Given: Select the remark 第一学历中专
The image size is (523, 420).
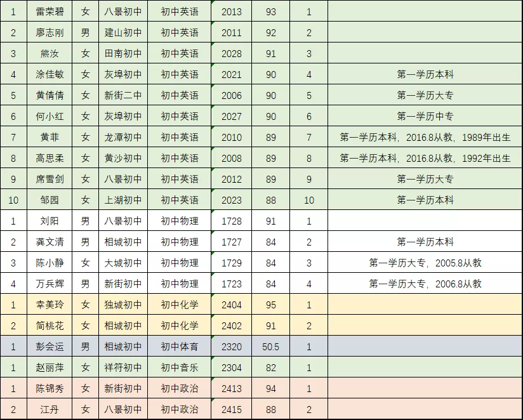Looking at the screenshot, I should [425, 116].
